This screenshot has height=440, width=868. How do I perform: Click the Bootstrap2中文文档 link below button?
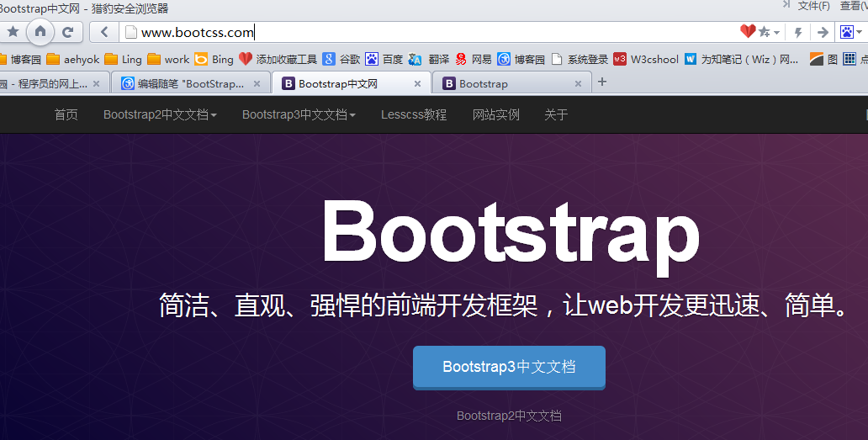pos(509,416)
